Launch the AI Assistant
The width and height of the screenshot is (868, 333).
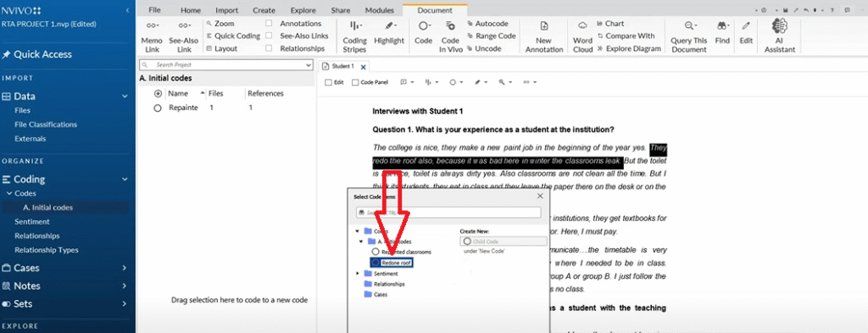coord(780,36)
